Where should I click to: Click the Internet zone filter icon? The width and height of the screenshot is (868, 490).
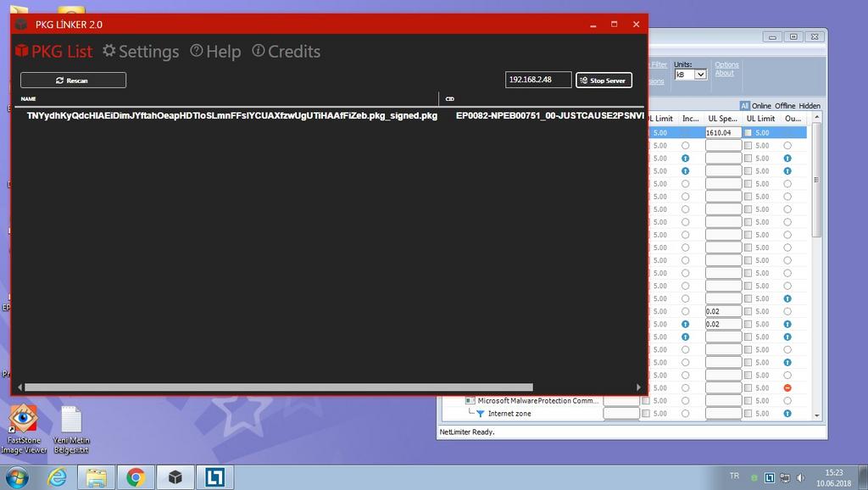480,414
